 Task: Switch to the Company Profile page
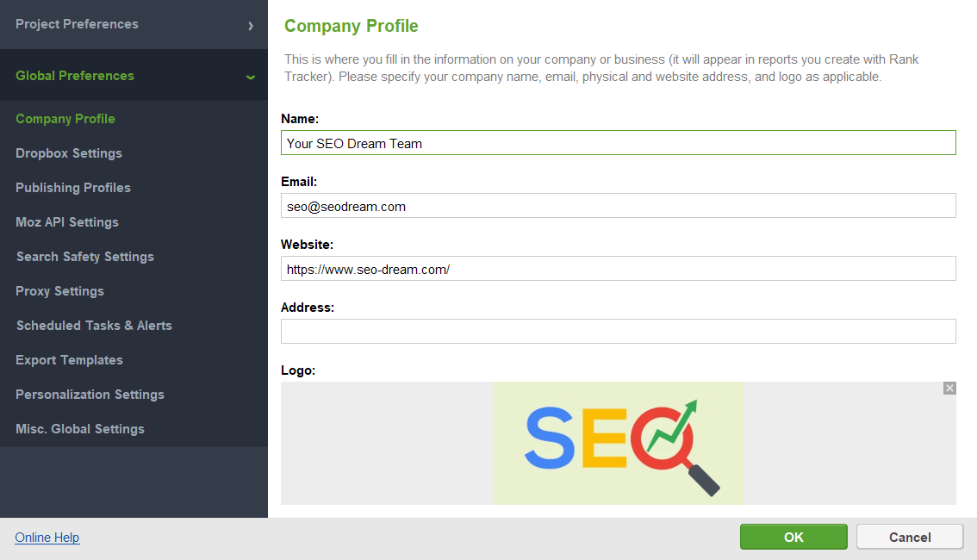pyautogui.click(x=65, y=118)
